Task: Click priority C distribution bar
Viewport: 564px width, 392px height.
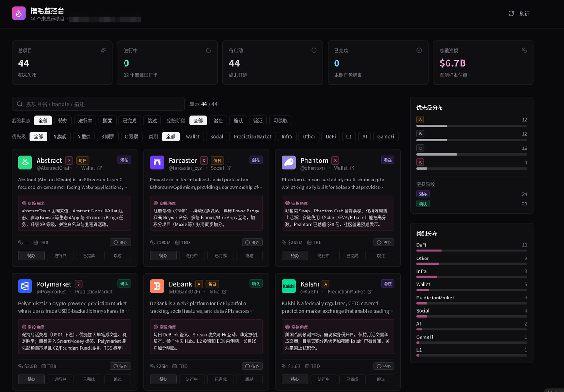Action: tap(471, 154)
